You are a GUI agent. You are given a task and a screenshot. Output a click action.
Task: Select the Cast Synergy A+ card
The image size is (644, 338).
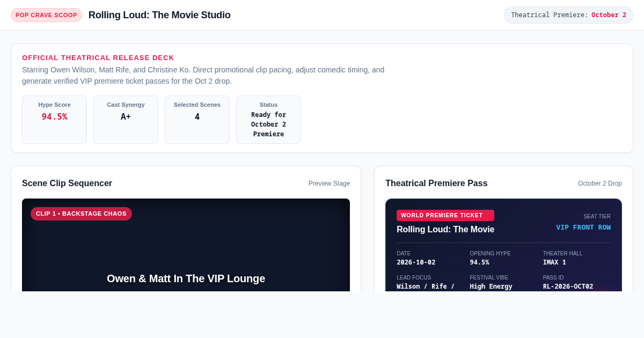[126, 120]
